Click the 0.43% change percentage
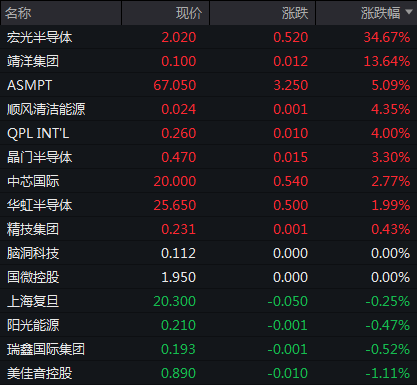 391,229
